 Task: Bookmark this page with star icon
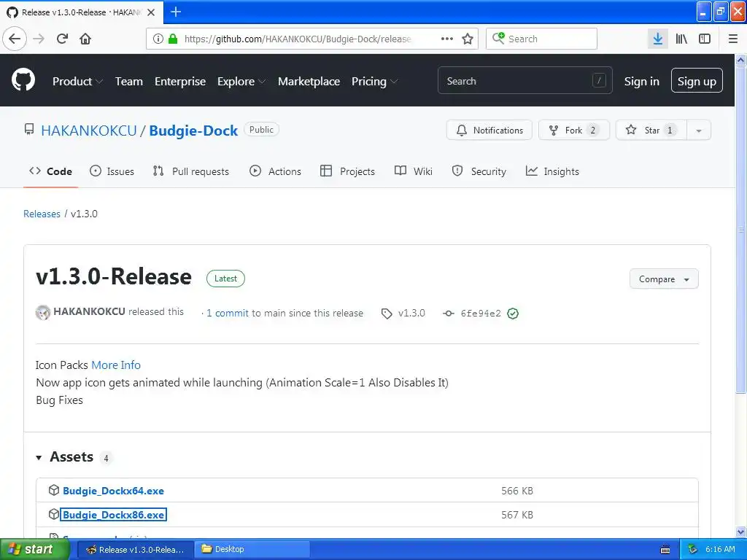pyautogui.click(x=468, y=39)
